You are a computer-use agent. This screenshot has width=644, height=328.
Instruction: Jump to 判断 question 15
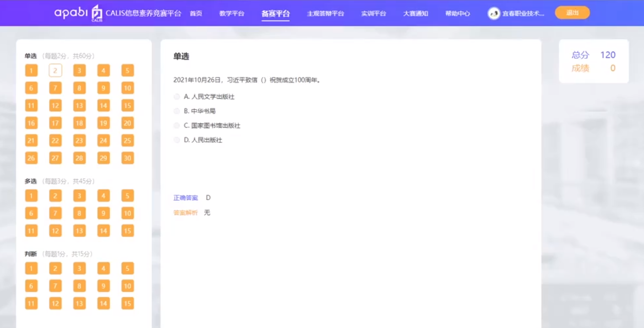coord(128,303)
